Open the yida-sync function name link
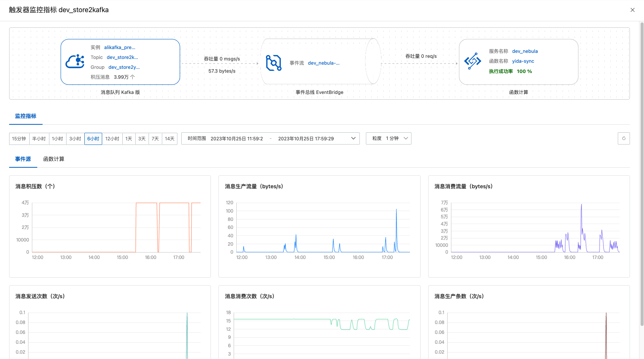The height and width of the screenshot is (359, 644). 523,61
